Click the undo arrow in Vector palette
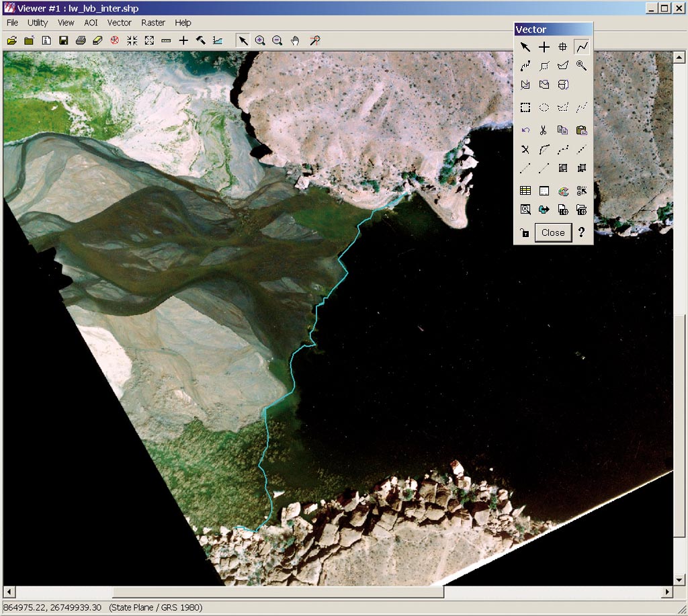This screenshot has width=688, height=616. (x=525, y=130)
